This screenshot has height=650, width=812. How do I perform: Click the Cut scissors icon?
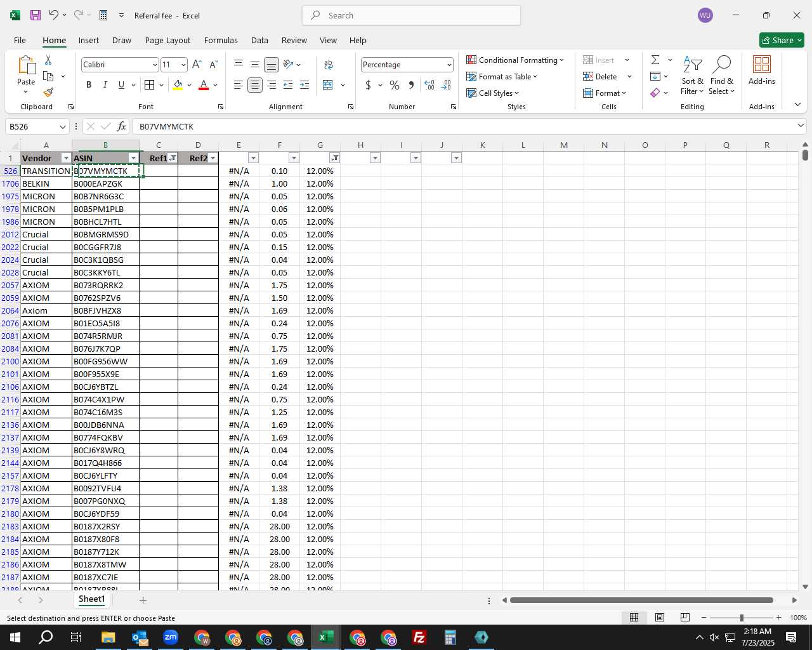click(x=48, y=60)
